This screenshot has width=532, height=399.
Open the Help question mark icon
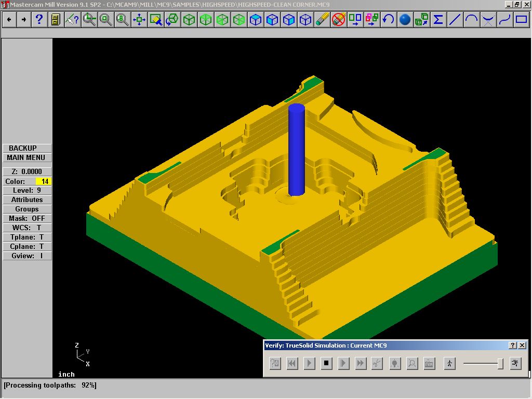[39, 20]
